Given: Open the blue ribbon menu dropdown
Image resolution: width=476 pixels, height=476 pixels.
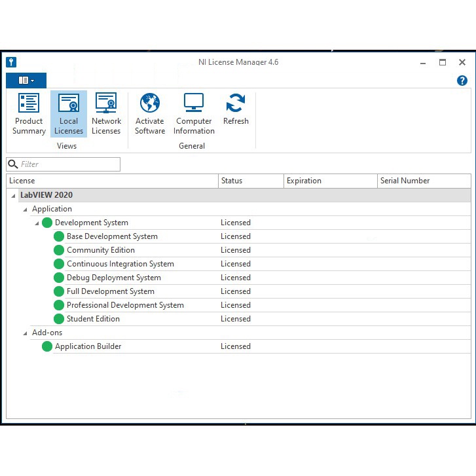Looking at the screenshot, I should [x=26, y=81].
